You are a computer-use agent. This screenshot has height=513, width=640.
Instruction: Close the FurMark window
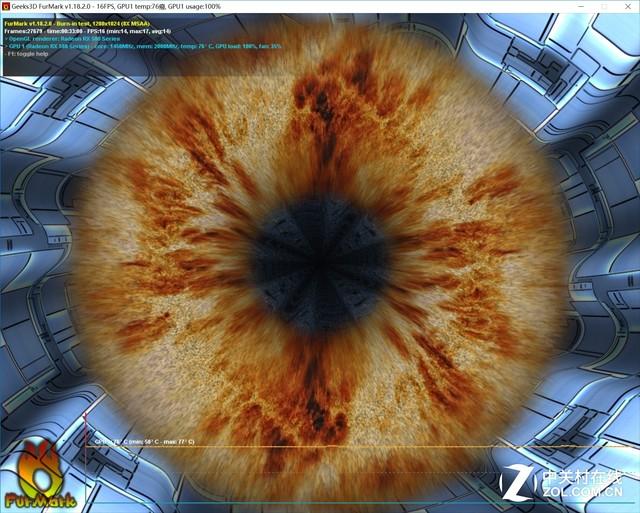pos(628,7)
